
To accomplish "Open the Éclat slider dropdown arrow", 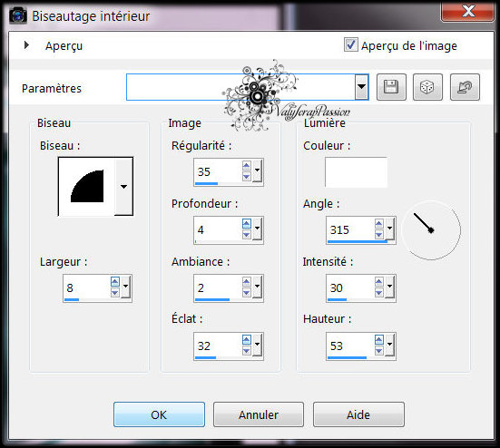I will [x=257, y=345].
